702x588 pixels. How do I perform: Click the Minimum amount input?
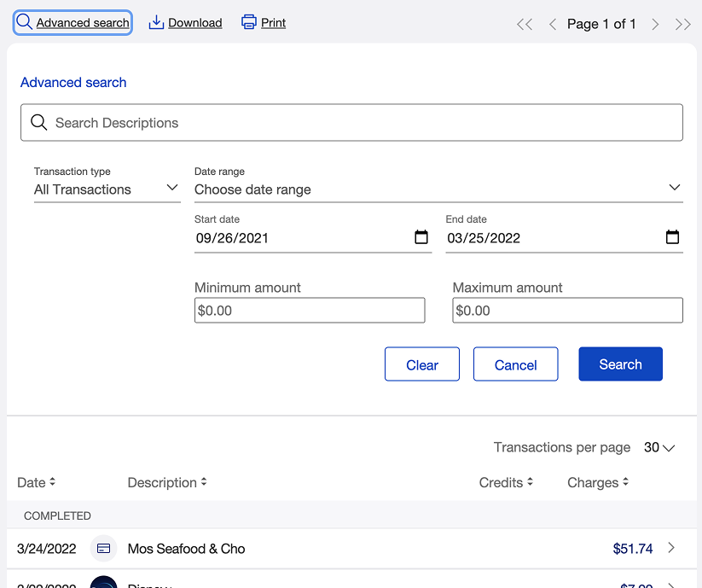[310, 310]
